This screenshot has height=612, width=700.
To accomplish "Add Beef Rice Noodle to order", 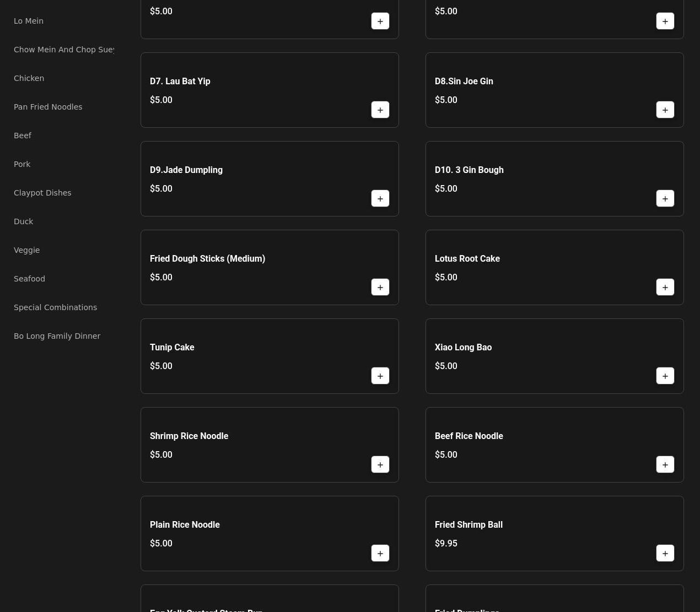I will click(x=665, y=464).
